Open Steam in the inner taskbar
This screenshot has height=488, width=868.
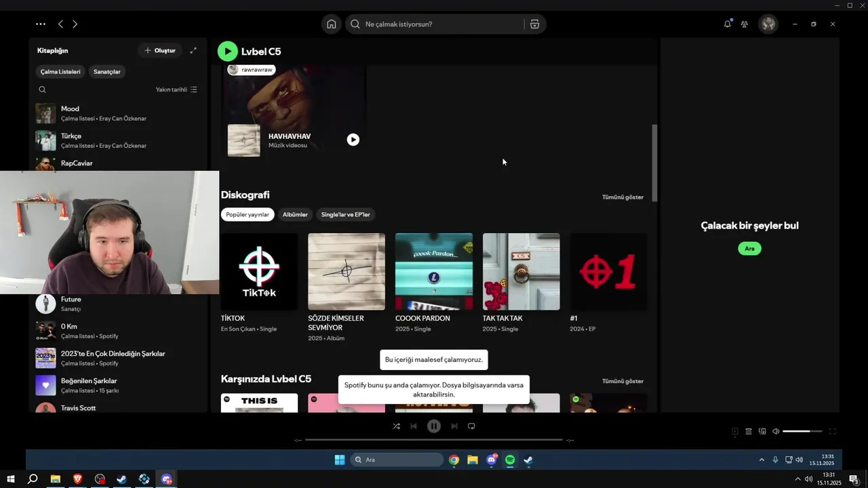coord(528,460)
